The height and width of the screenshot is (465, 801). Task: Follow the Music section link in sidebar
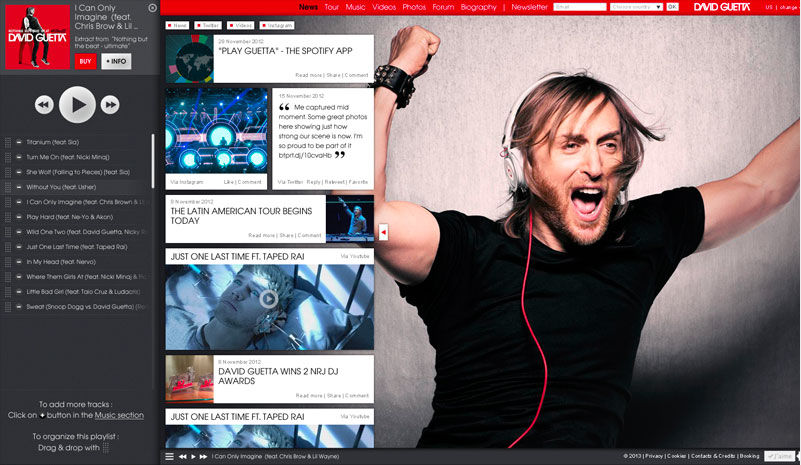pos(119,415)
